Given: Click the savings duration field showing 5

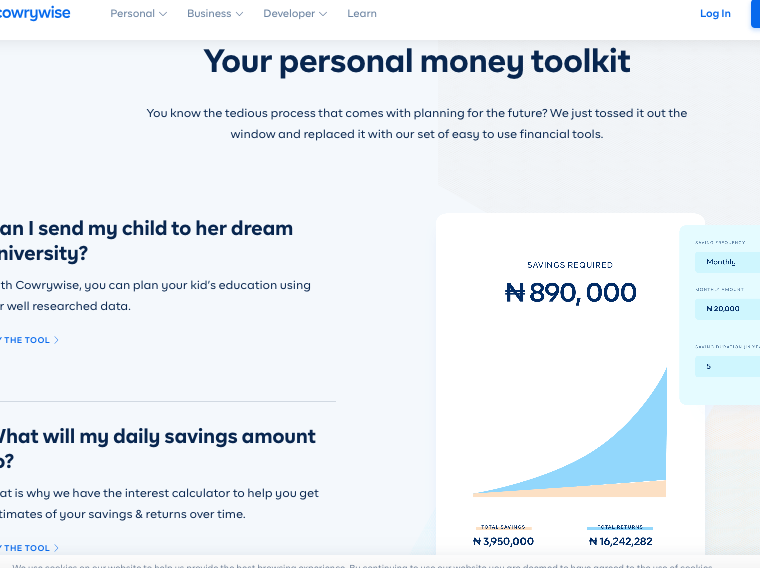Looking at the screenshot, I should pos(727,366).
